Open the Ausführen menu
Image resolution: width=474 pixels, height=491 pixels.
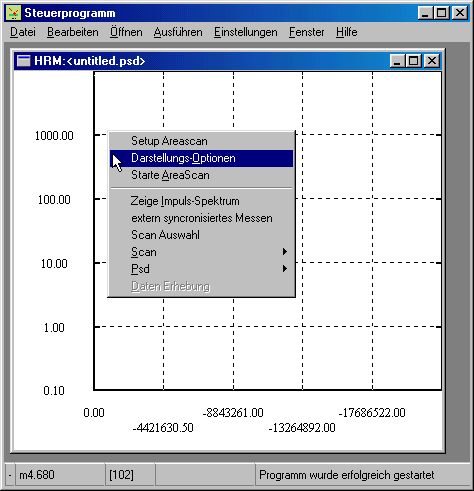(x=178, y=32)
